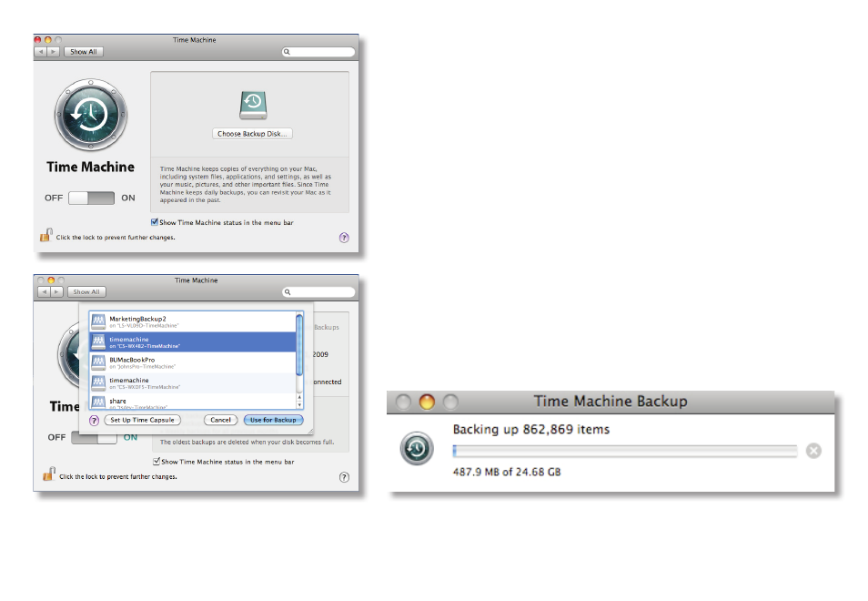Open help in the Choose Backup Disk window
The width and height of the screenshot is (868, 601).
coord(344,238)
